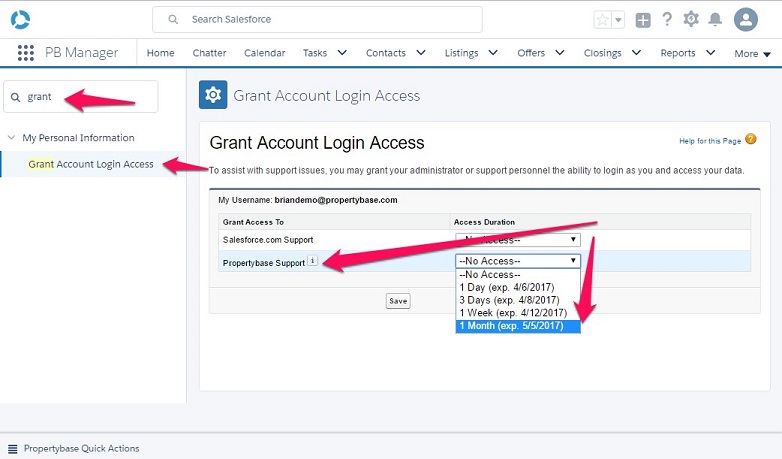782x459 pixels.
Task: Select Grant Account Login Access in sidebar
Action: 91,164
